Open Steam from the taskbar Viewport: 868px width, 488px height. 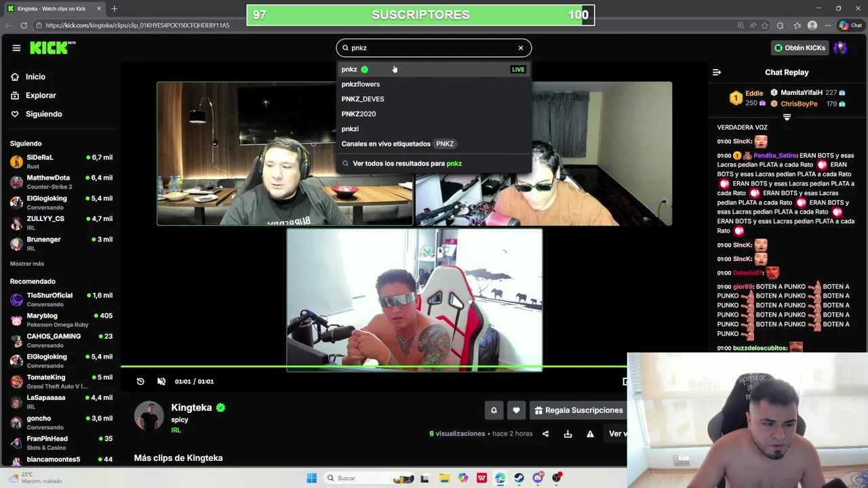point(519,478)
